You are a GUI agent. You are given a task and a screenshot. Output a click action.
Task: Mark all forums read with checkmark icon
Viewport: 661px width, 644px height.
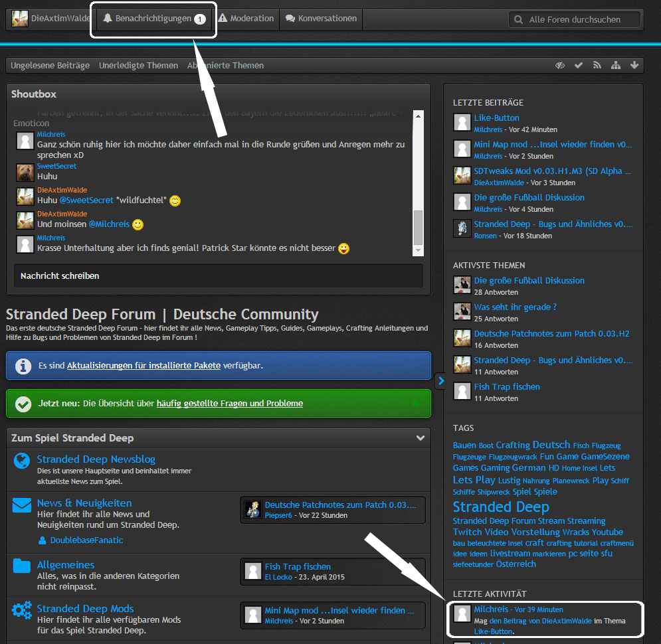[579, 65]
